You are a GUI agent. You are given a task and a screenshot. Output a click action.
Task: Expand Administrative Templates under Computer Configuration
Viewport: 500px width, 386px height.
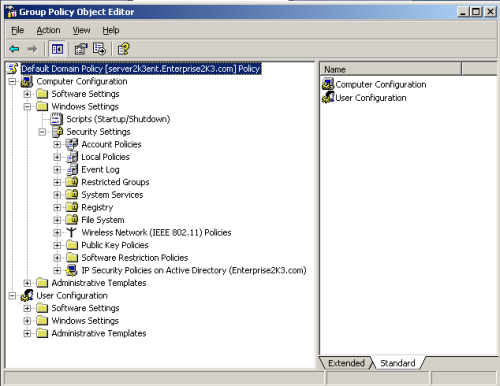(x=27, y=283)
